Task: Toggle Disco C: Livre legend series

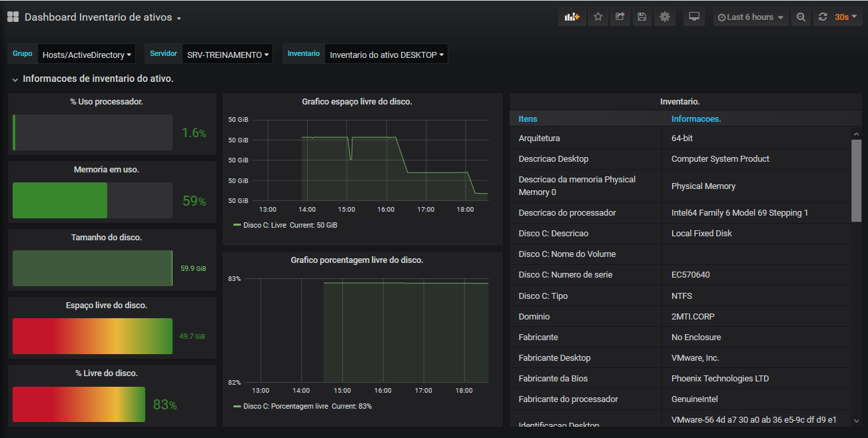Action: 264,226
